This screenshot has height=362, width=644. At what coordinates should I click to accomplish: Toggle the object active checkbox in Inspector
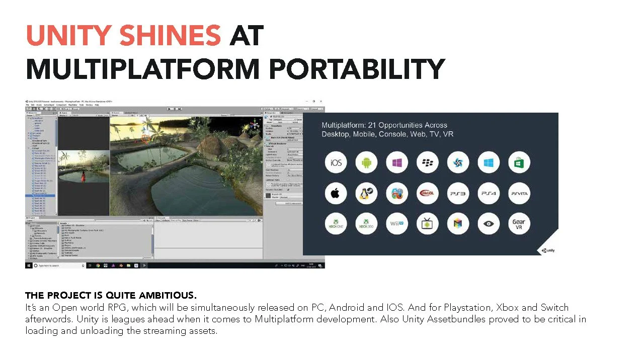[x=271, y=116]
